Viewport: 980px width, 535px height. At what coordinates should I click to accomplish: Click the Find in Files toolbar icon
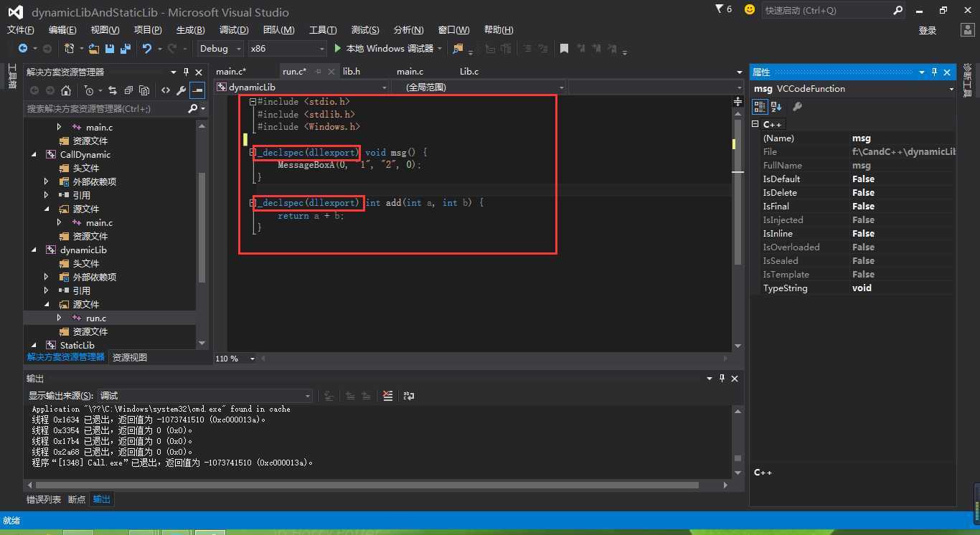(x=458, y=48)
